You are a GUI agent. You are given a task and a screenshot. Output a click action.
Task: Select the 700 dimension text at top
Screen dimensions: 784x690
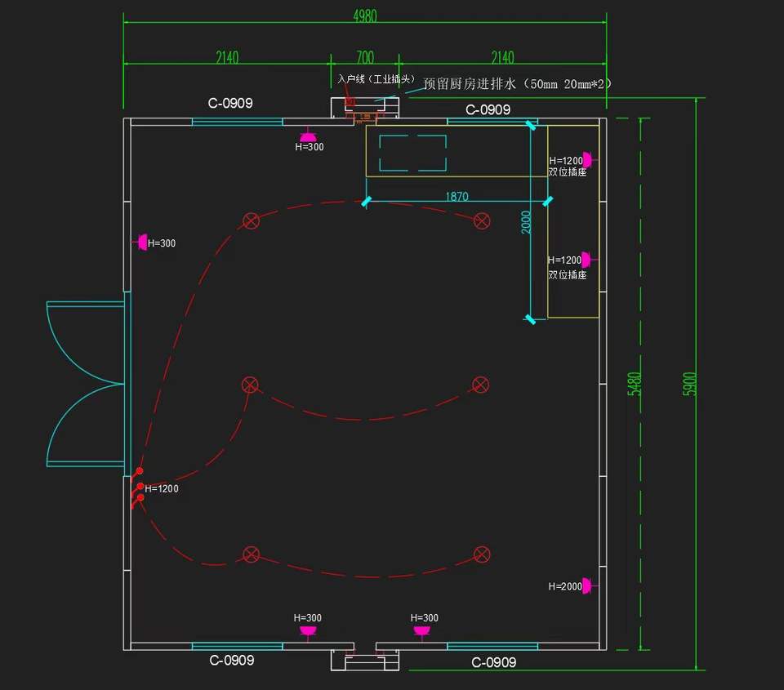tap(365, 57)
